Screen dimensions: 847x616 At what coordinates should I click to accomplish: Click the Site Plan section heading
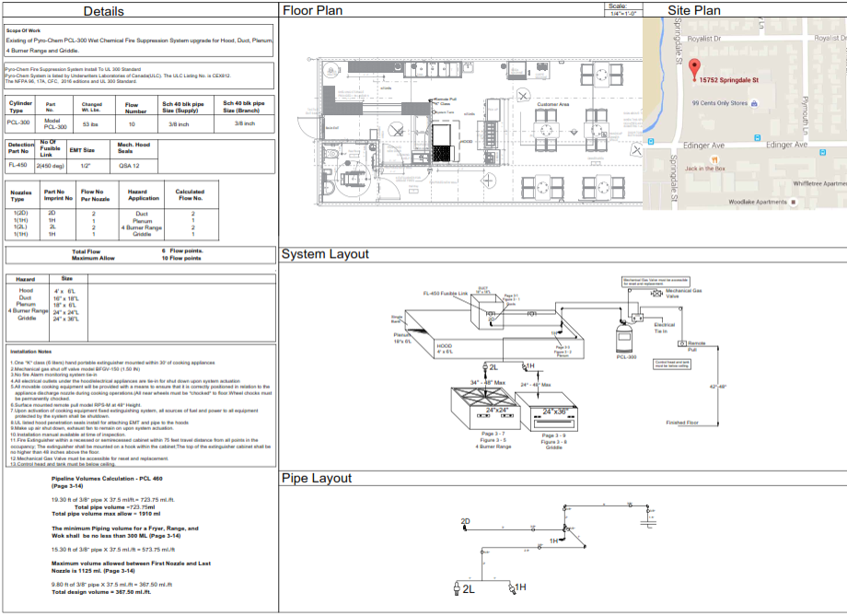tap(695, 11)
